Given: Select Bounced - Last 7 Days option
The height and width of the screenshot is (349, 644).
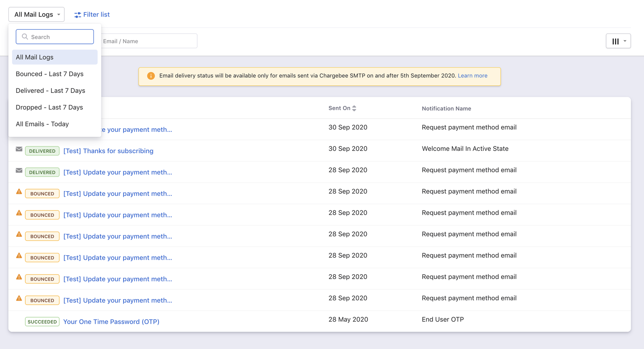Looking at the screenshot, I should click(50, 74).
